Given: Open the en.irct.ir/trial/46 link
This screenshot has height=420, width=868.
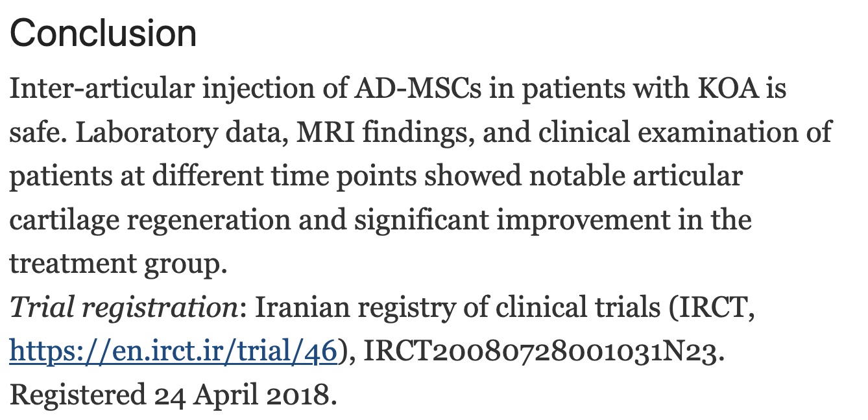Looking at the screenshot, I should [173, 351].
